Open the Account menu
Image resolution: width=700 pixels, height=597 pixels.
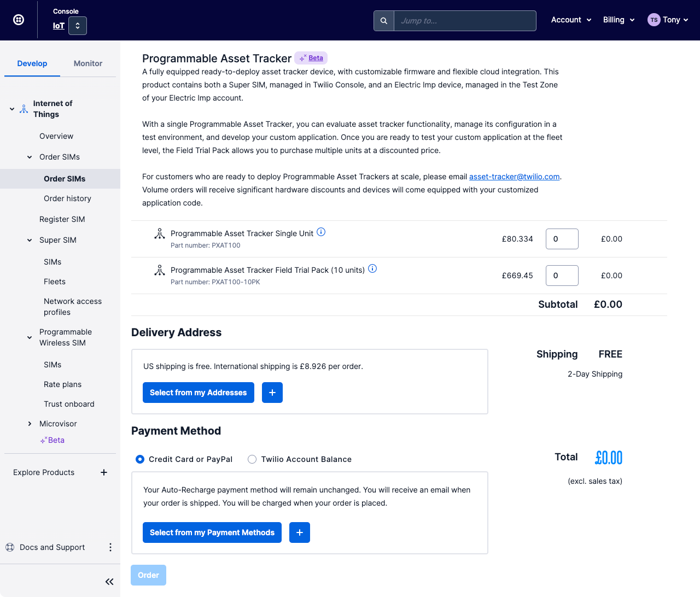(571, 20)
